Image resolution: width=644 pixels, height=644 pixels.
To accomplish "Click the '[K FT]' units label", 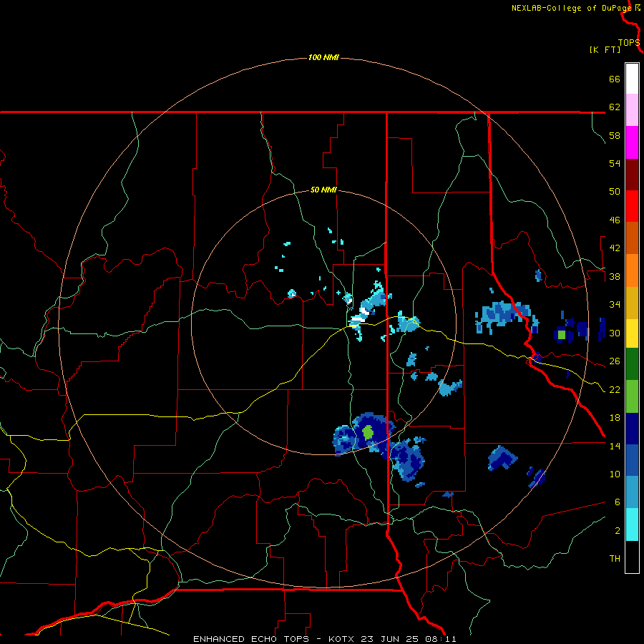I will [x=605, y=49].
